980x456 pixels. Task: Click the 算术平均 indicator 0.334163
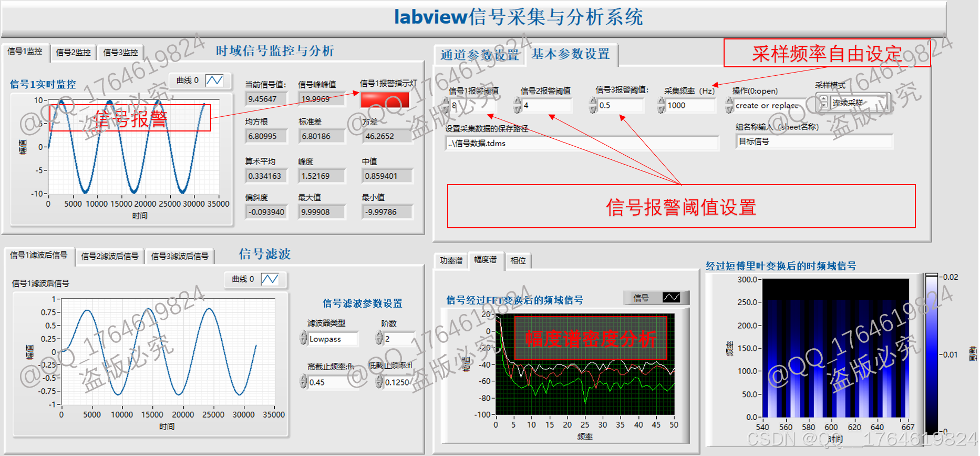[x=266, y=176]
